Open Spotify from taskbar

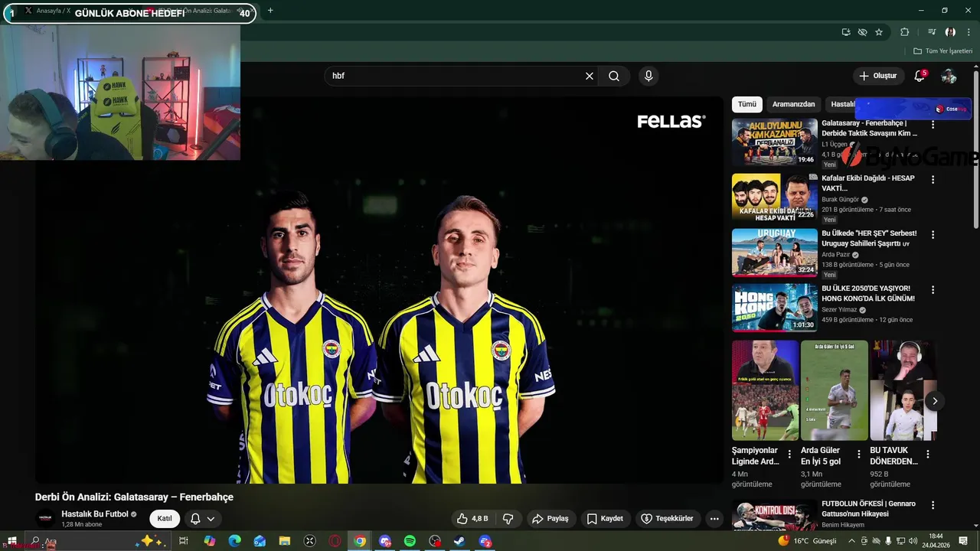pos(410,541)
